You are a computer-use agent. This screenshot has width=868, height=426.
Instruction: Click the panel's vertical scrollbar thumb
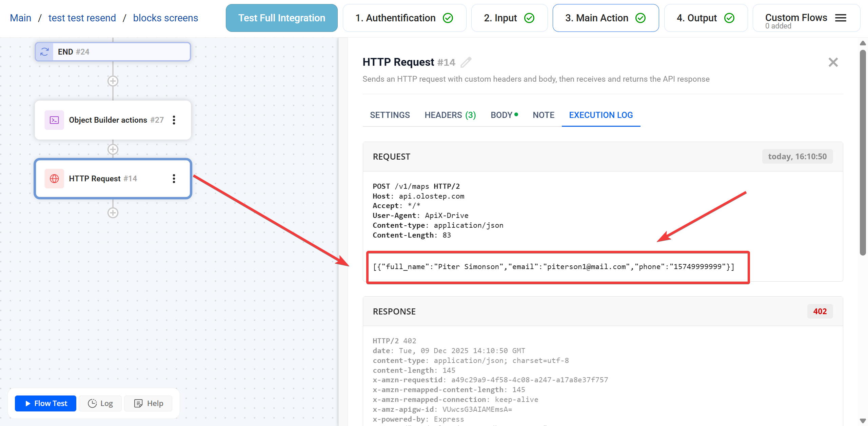[863, 153]
